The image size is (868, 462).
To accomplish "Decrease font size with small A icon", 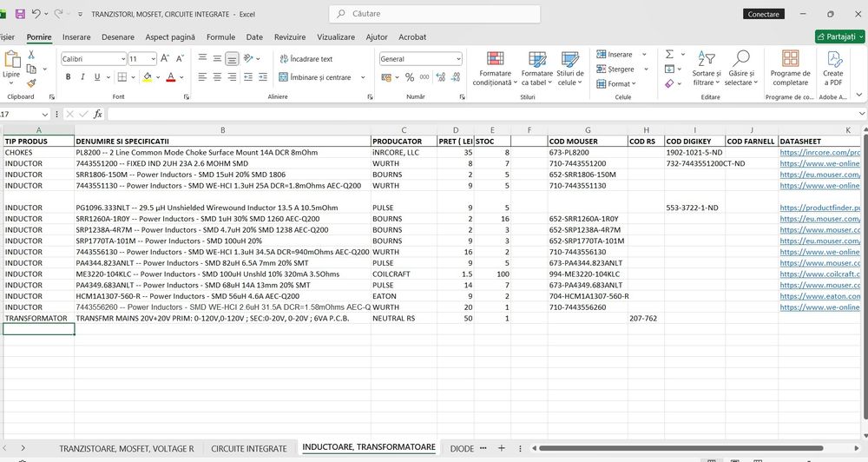I will point(180,59).
